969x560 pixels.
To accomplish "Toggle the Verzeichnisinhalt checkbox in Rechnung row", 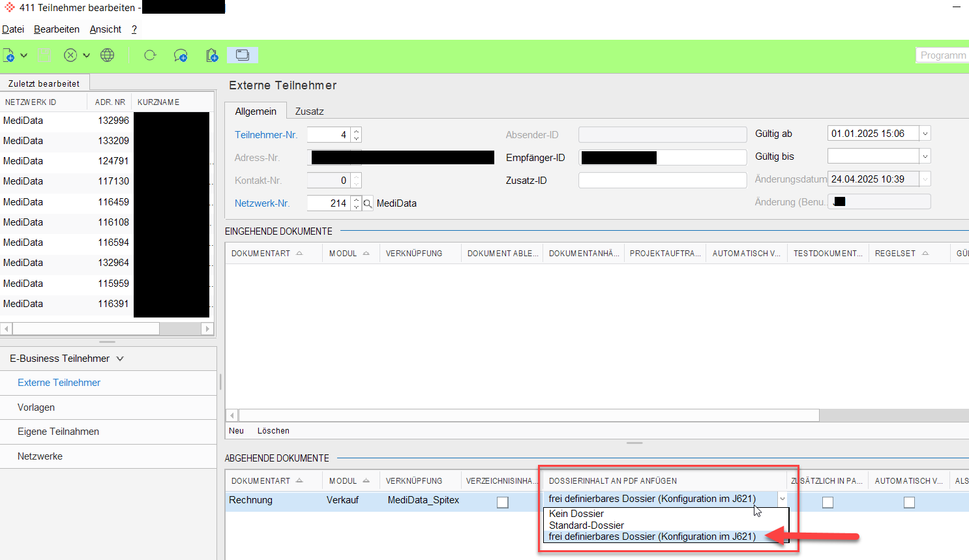I will tap(503, 502).
